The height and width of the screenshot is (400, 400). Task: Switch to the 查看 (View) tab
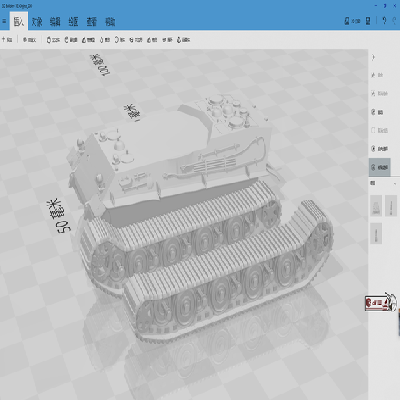pyautogui.click(x=92, y=22)
